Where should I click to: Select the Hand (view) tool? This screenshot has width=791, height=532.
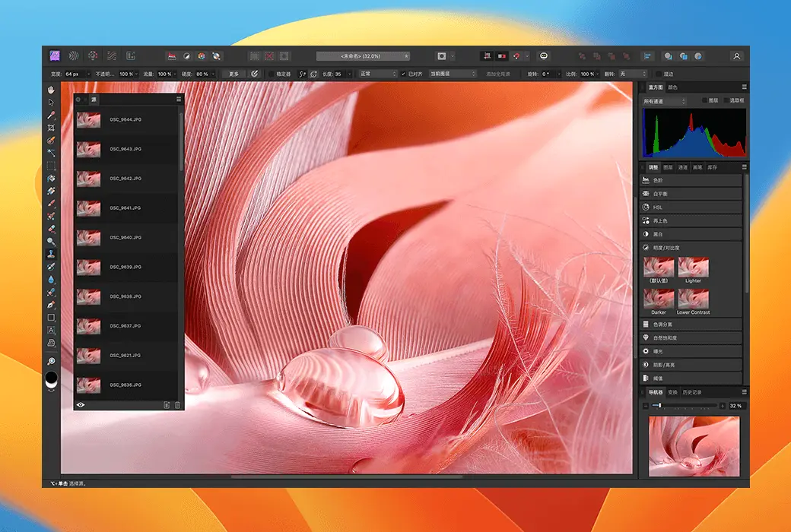51,90
